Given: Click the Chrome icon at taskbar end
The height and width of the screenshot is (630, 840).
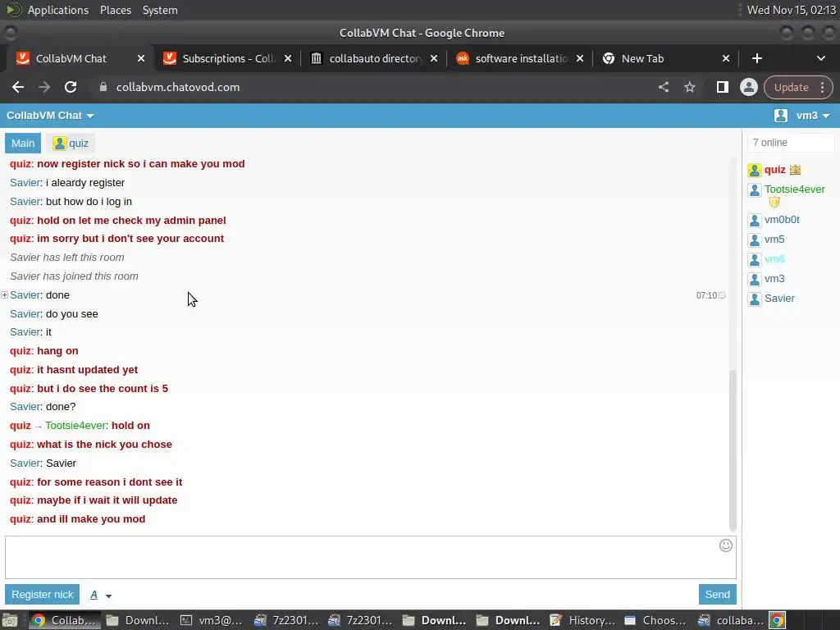Looking at the screenshot, I should [778, 620].
